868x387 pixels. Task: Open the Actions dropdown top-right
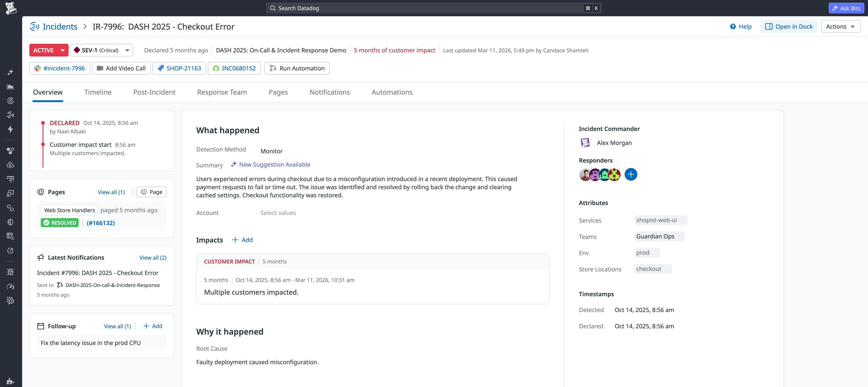coord(840,27)
